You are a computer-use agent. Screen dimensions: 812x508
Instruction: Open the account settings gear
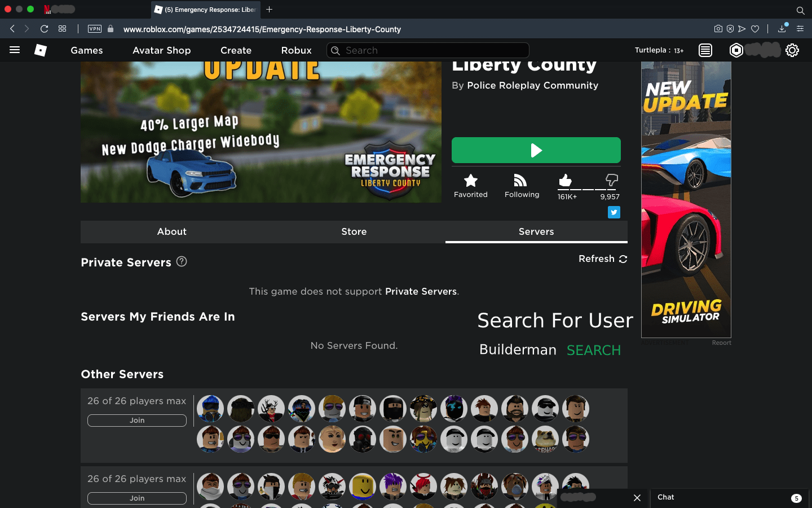[x=792, y=50]
